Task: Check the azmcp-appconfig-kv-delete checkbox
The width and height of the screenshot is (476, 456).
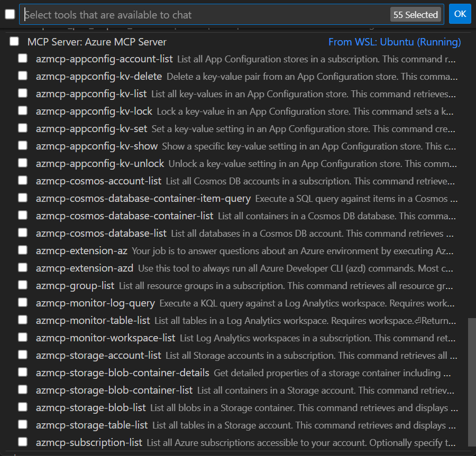Action: coord(23,76)
